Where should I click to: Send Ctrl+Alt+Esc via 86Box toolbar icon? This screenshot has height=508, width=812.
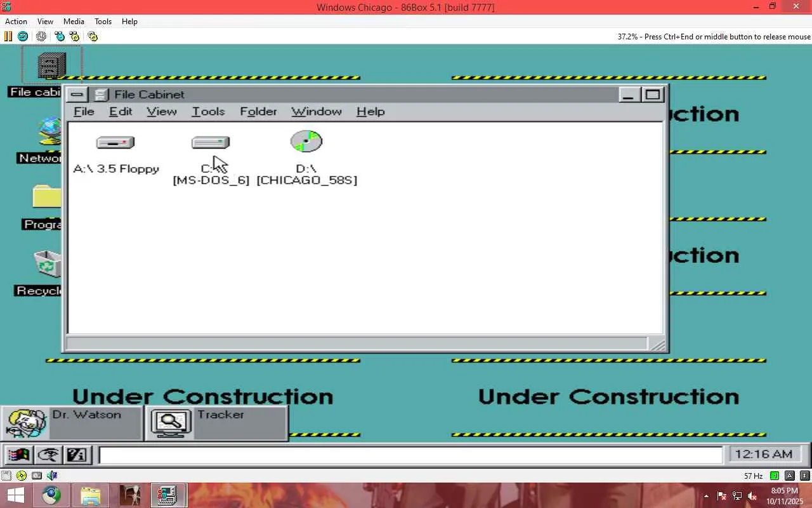74,36
